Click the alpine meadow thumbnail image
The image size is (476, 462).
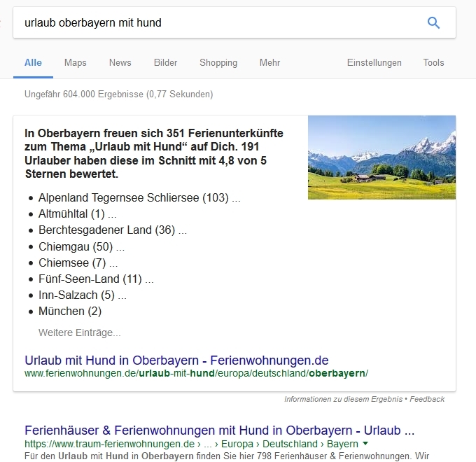381,157
